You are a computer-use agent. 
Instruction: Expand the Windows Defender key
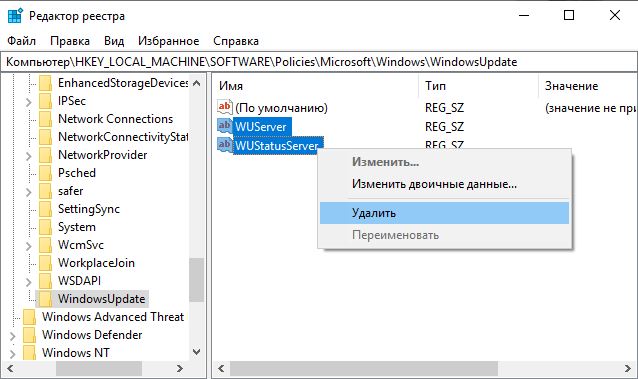point(13,335)
